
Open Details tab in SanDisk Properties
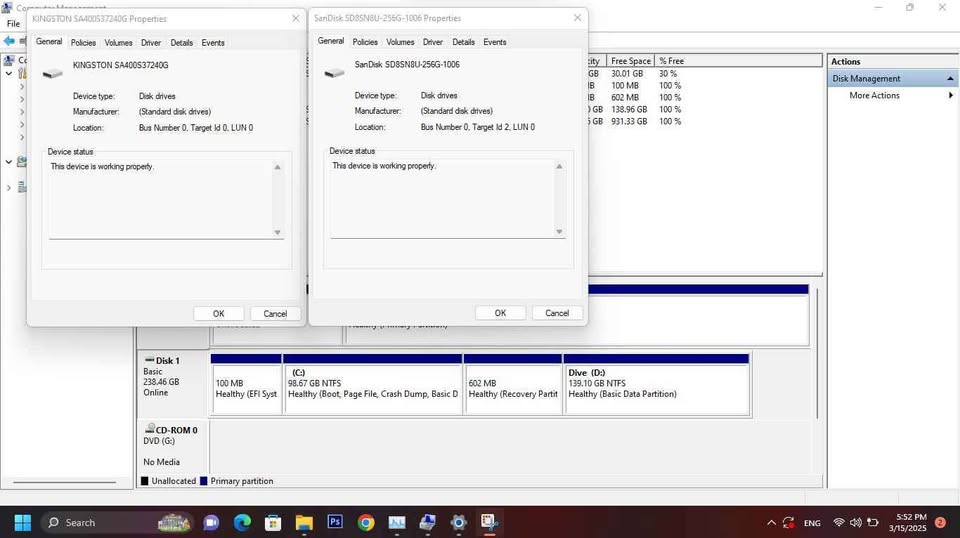pos(463,42)
